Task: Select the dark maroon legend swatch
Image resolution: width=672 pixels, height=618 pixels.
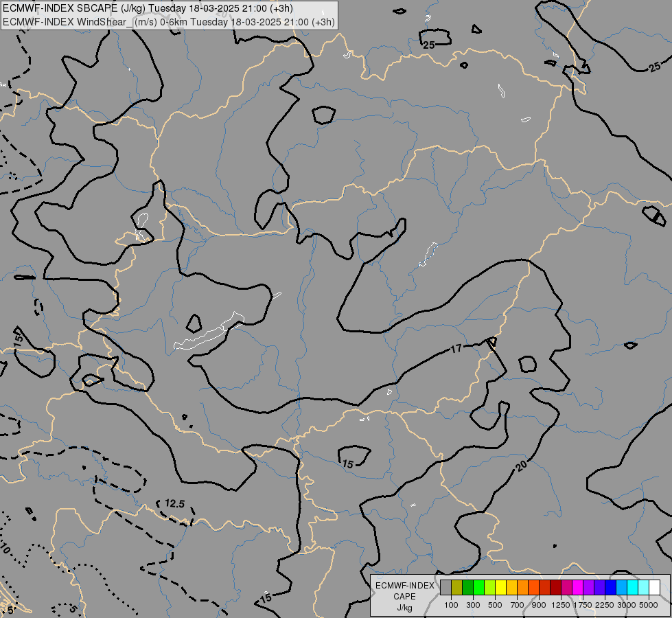Action: 556,588
